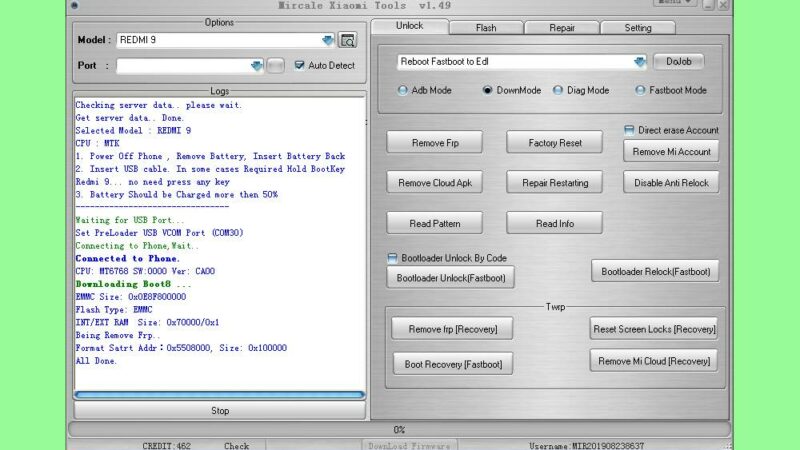Click Remove frp [Recovery] button
Image resolution: width=800 pixels, height=450 pixels.
[x=453, y=329]
